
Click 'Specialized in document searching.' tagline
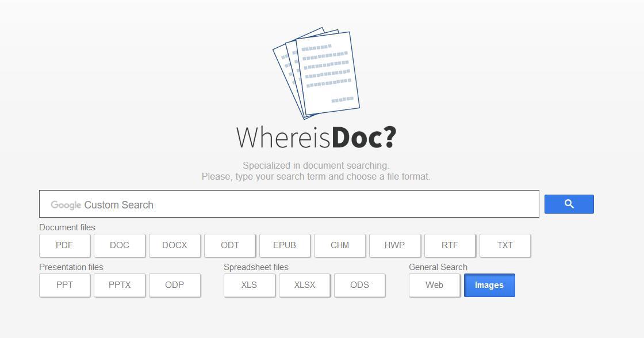coord(316,166)
